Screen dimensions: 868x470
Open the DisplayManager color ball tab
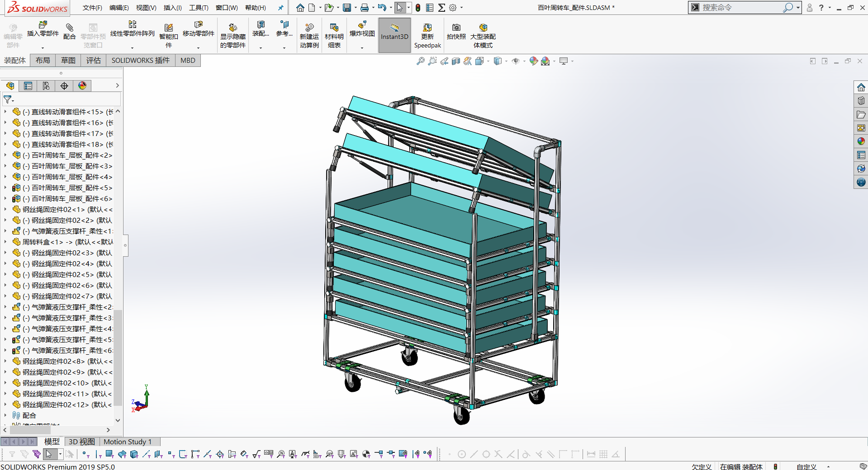82,86
